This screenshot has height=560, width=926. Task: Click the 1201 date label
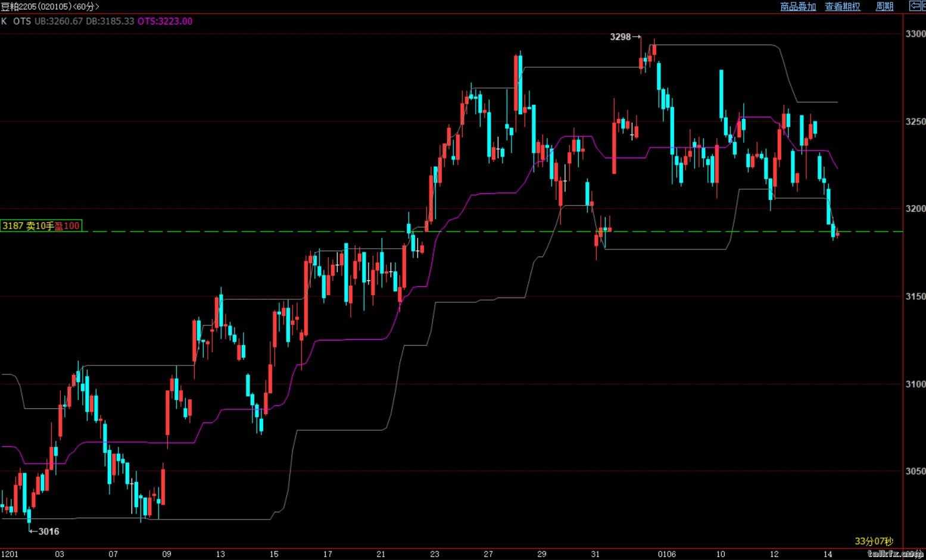(x=10, y=554)
